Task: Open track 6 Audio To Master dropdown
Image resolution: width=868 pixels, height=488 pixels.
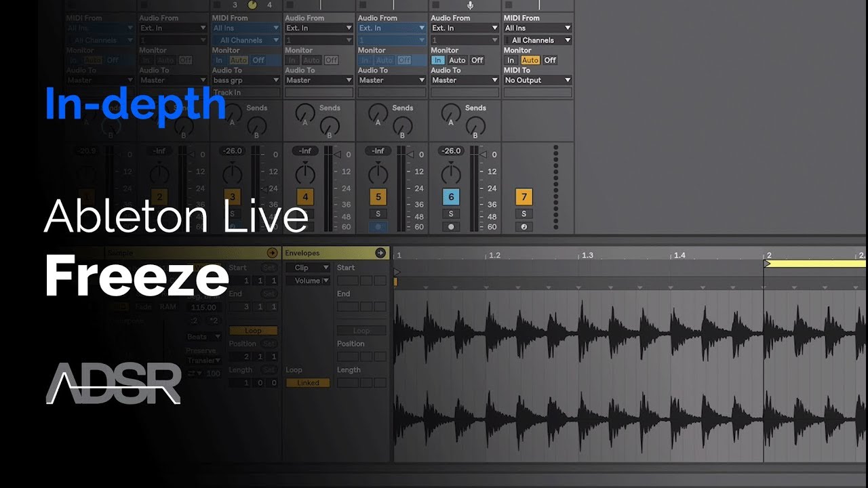Action: coord(465,80)
